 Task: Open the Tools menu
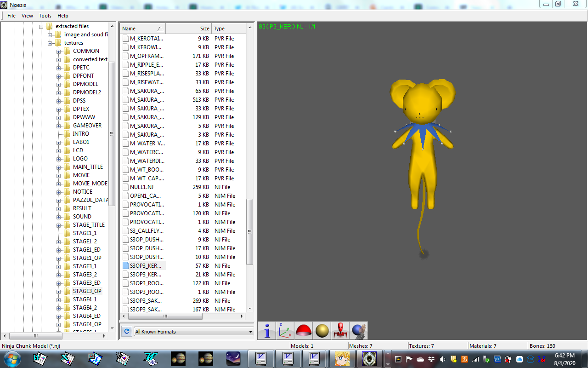45,16
